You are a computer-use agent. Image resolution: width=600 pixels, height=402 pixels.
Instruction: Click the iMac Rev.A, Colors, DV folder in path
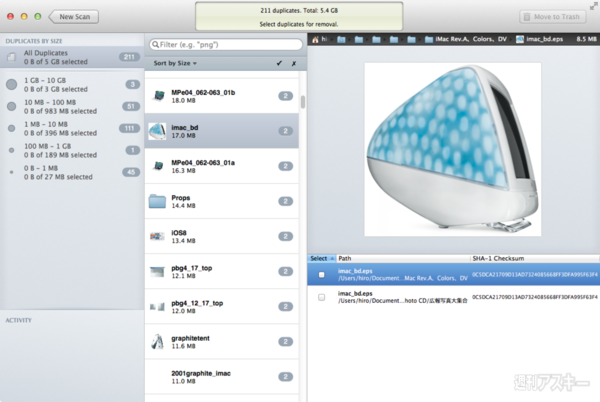466,39
